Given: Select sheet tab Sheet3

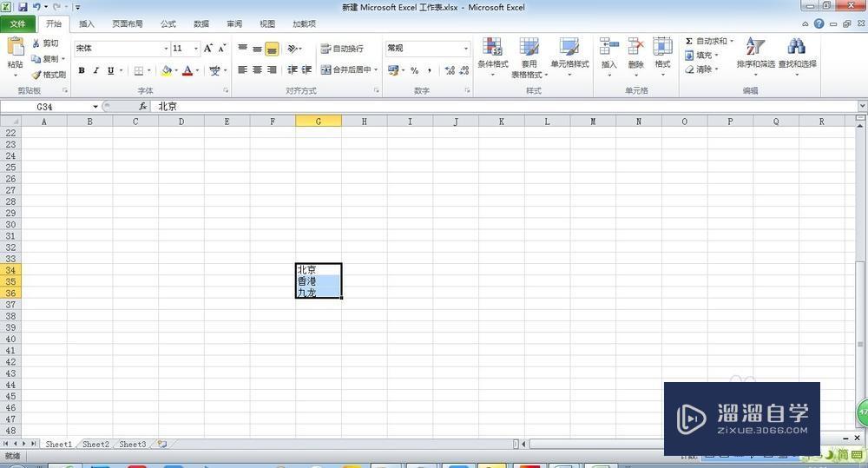Looking at the screenshot, I should pyautogui.click(x=133, y=445).
